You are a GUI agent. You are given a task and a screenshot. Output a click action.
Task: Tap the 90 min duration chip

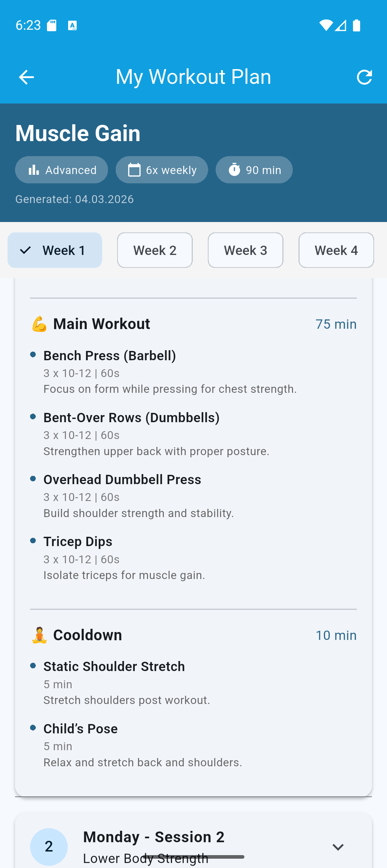[254, 170]
